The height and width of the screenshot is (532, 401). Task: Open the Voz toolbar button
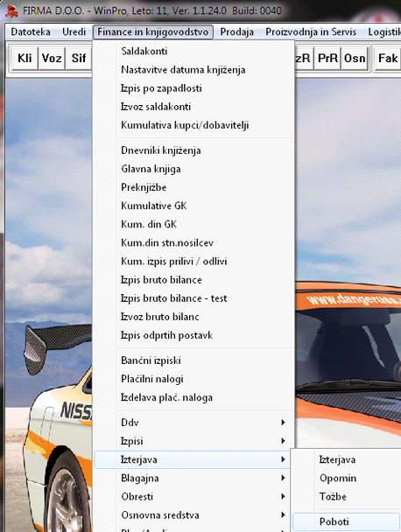(52, 59)
